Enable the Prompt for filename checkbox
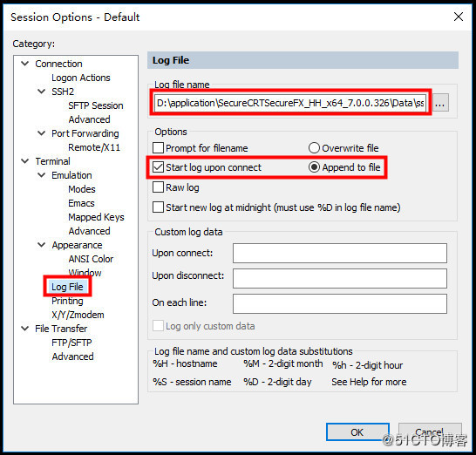This screenshot has height=455, width=476. [x=158, y=148]
